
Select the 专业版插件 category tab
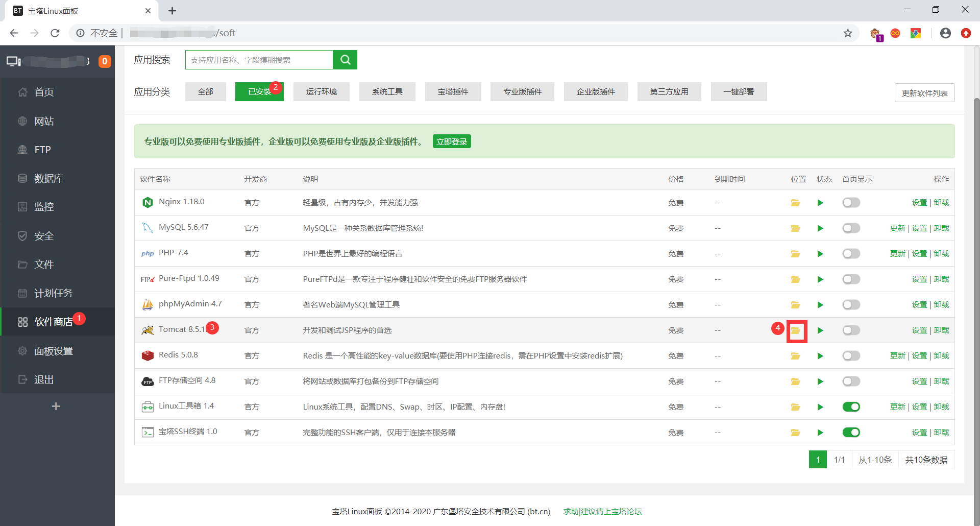[523, 92]
